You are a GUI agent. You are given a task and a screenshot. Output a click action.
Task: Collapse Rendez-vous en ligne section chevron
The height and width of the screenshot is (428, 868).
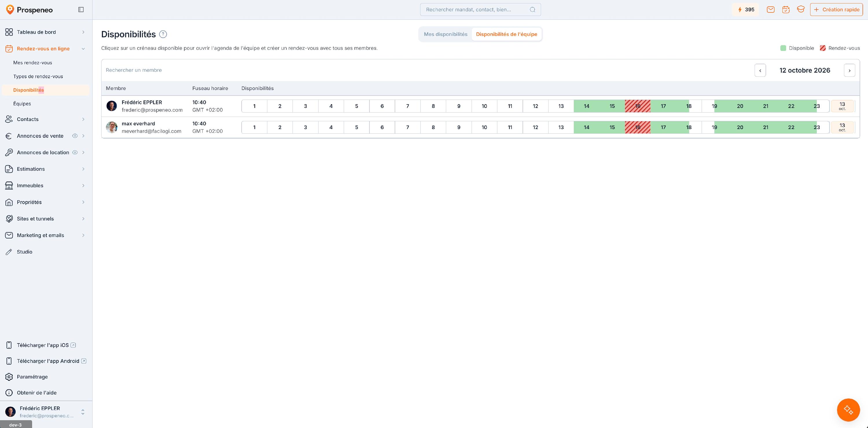click(x=83, y=49)
